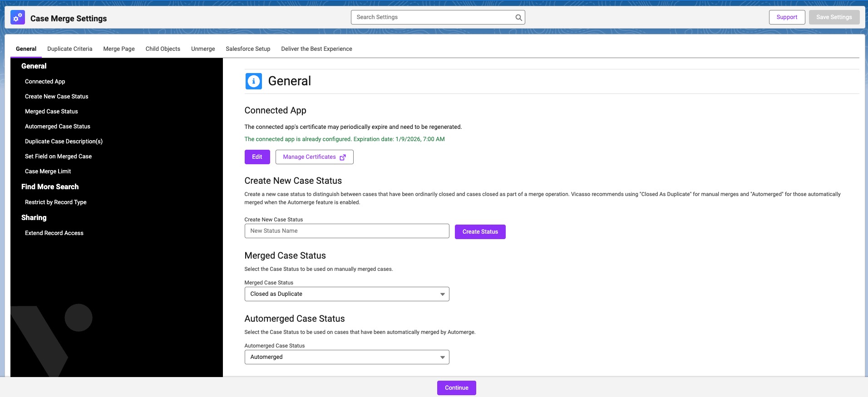This screenshot has width=868, height=397.
Task: Select Merged Case Status in sidebar
Action: click(51, 112)
